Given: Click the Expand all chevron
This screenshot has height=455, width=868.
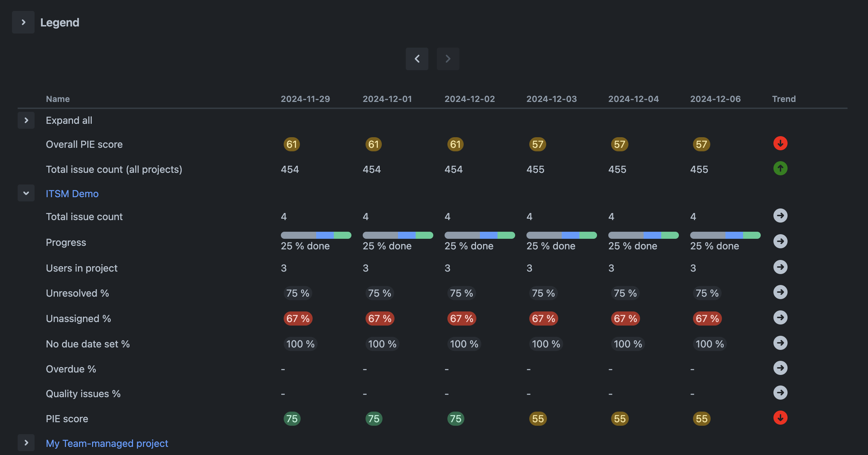Looking at the screenshot, I should pos(26,120).
